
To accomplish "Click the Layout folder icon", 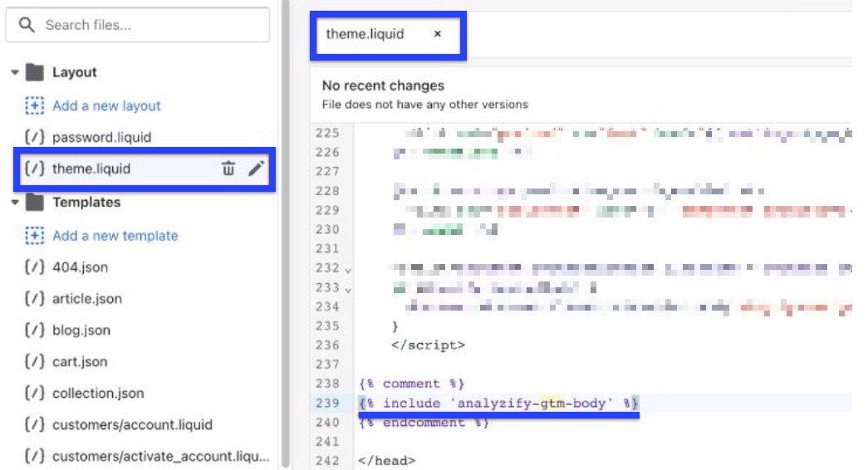I will [x=35, y=72].
